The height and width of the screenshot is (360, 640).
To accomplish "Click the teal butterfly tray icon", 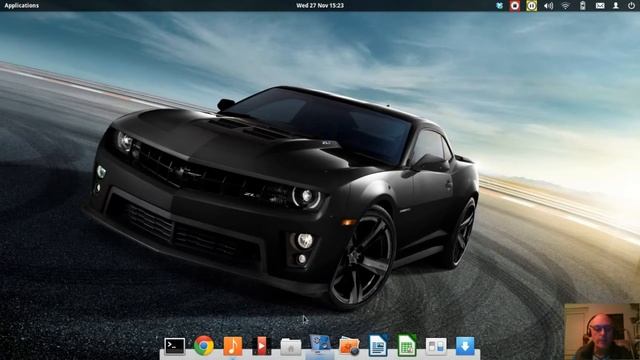I will [499, 6].
